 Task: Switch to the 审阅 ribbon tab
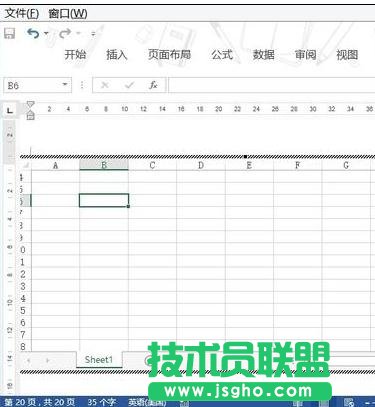(305, 54)
